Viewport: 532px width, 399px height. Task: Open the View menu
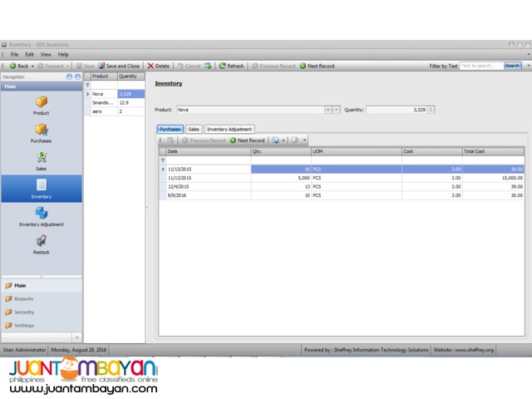[46, 54]
